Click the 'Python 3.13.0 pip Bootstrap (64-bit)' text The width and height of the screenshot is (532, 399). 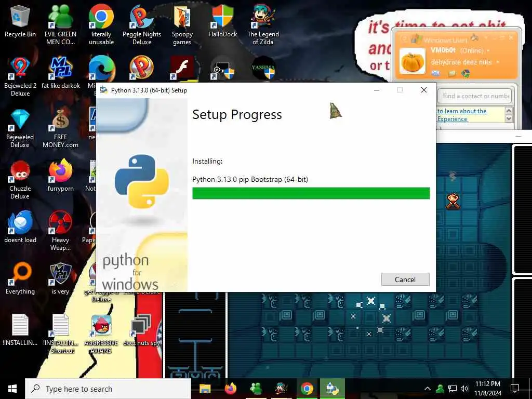point(250,179)
